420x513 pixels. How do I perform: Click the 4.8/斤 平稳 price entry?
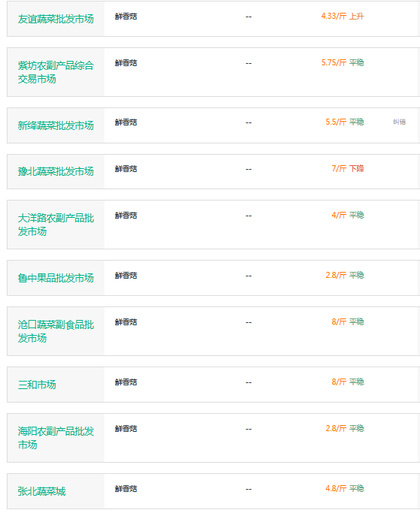[x=345, y=488]
